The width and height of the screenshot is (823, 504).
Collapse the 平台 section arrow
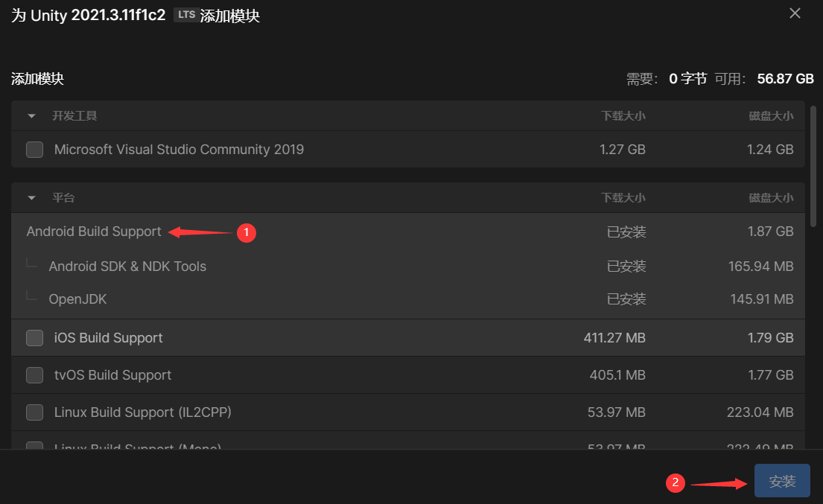tap(32, 198)
